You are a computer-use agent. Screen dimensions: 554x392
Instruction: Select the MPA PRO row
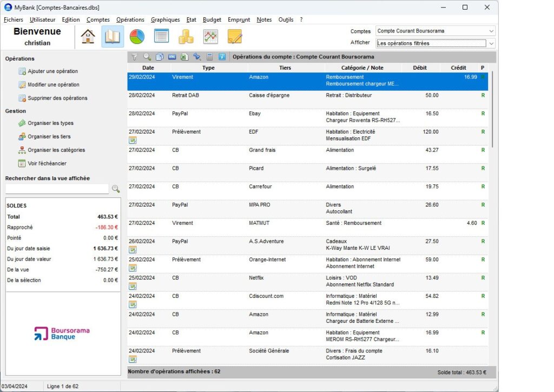307,209
